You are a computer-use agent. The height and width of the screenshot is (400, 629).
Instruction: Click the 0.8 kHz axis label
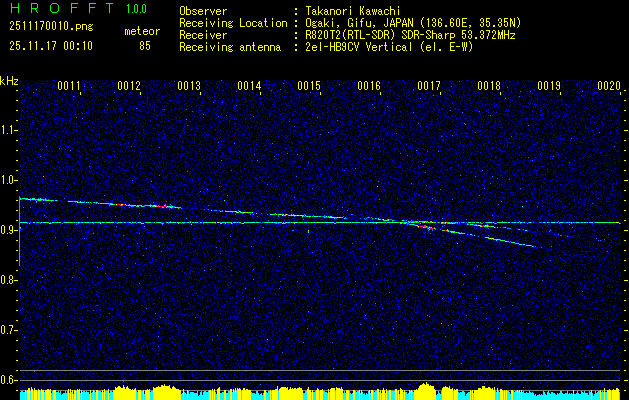click(x=8, y=280)
